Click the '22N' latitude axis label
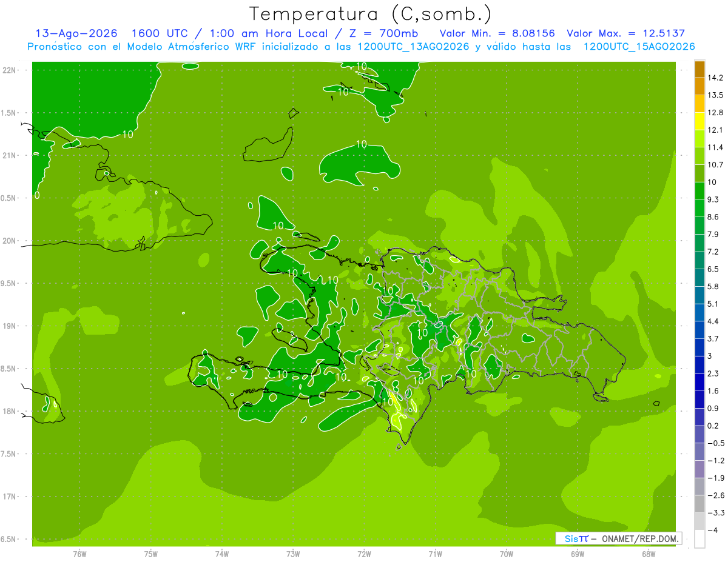728x562 pixels. (x=9, y=70)
